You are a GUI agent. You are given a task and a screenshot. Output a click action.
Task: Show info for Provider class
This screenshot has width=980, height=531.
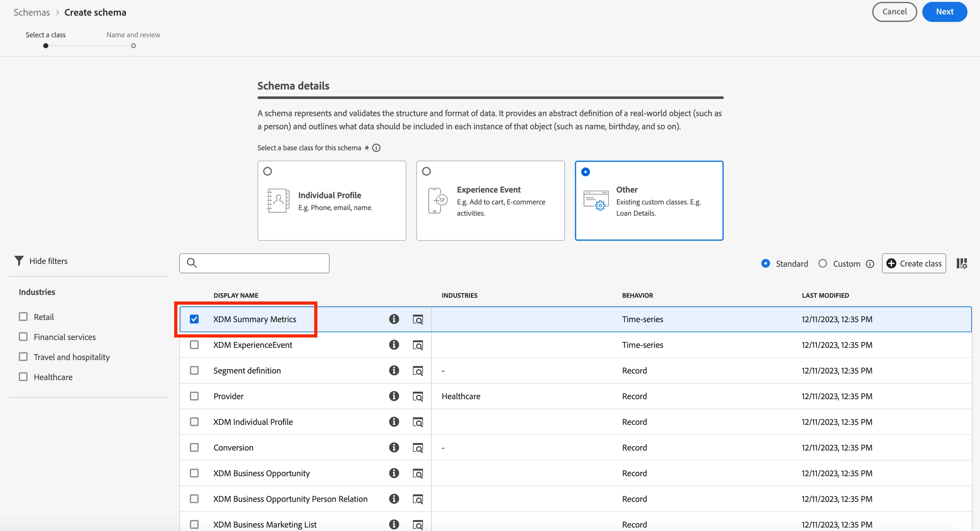(394, 396)
